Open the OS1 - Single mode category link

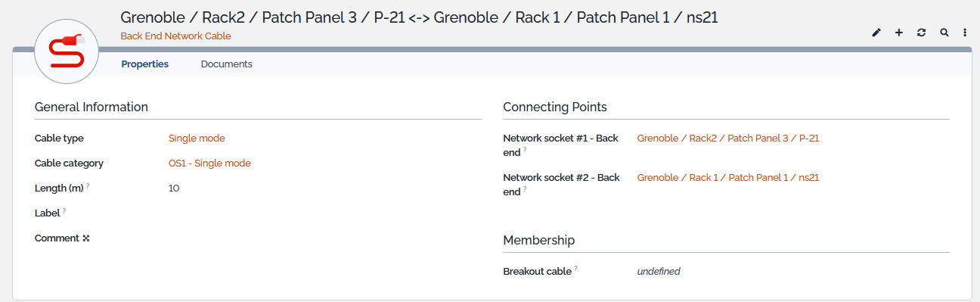(209, 163)
